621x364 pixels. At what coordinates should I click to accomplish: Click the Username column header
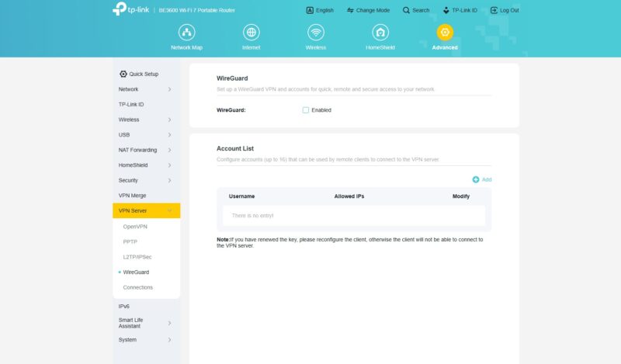pyautogui.click(x=241, y=196)
